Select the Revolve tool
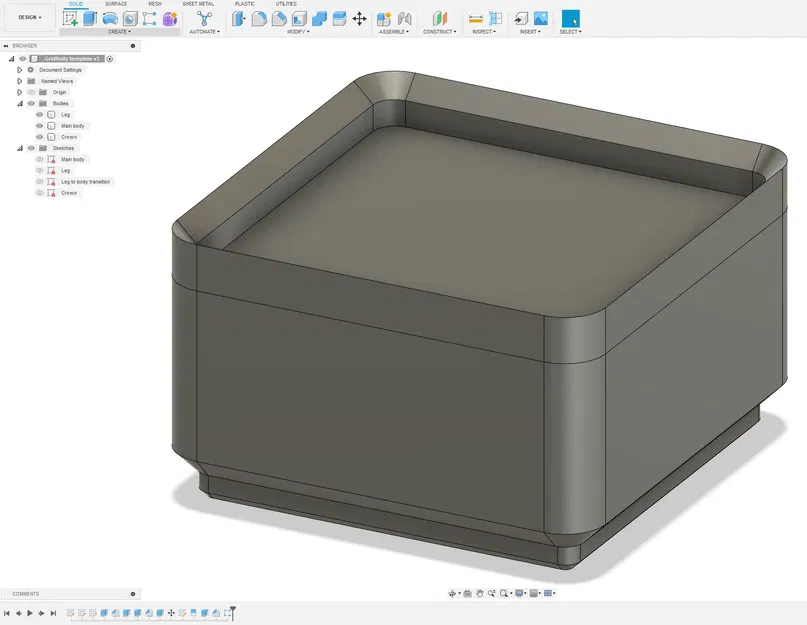 109,17
